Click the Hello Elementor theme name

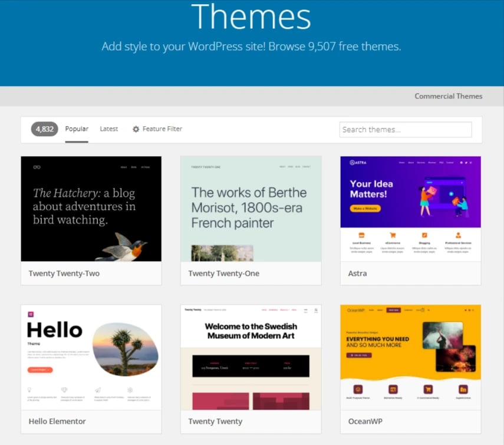click(57, 421)
